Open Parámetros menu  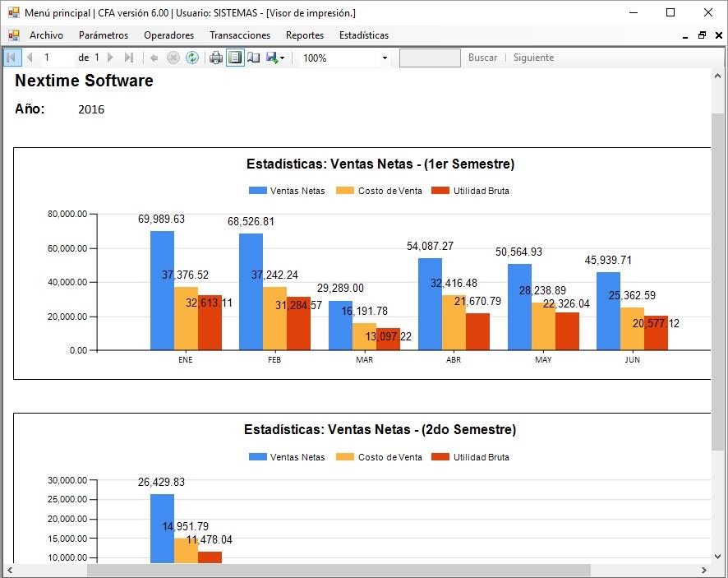(104, 35)
